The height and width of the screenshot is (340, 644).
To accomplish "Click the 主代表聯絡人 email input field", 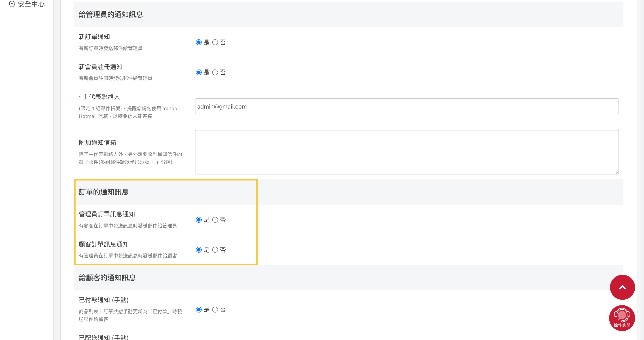I will click(x=407, y=106).
